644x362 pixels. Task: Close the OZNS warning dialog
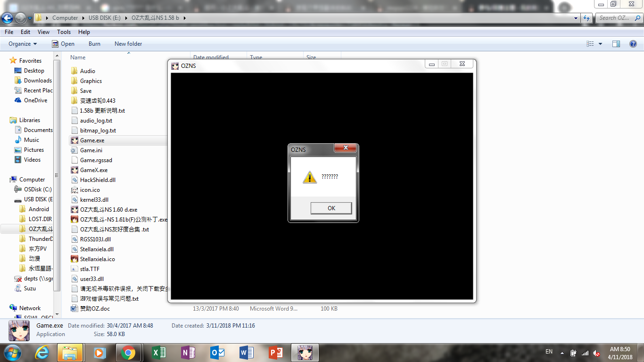pos(346,148)
